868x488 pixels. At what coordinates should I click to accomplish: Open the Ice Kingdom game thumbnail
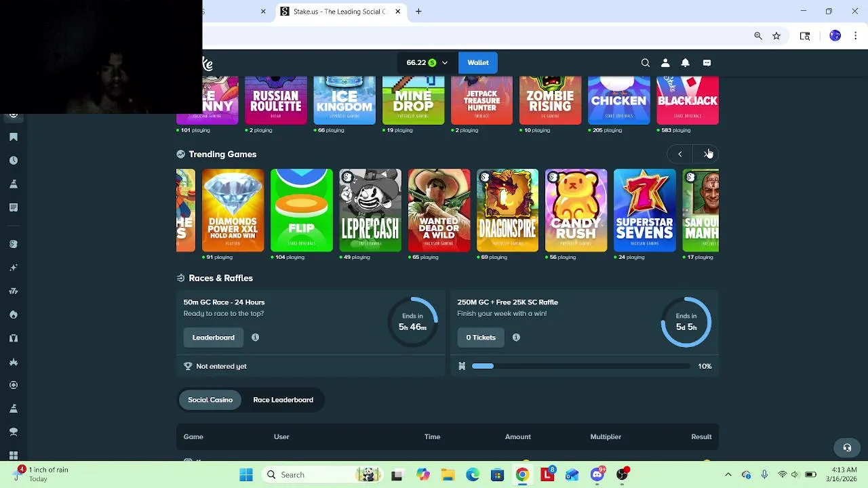(344, 100)
